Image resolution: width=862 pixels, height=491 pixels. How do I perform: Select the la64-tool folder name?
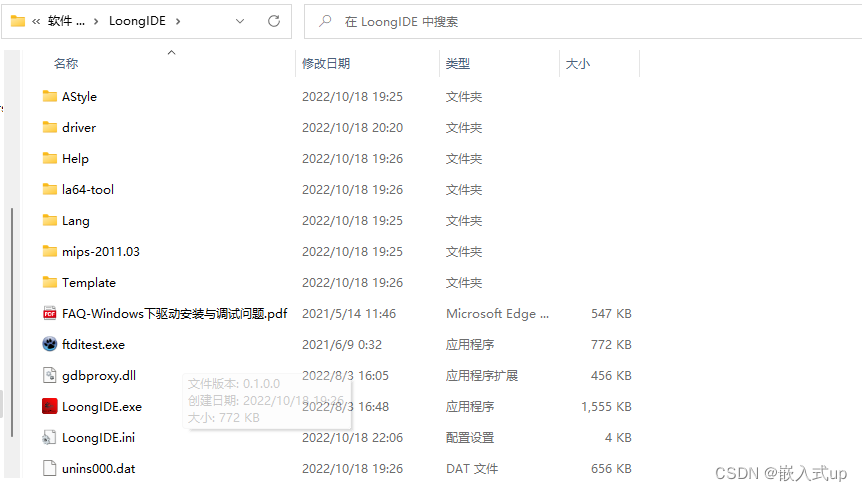click(x=88, y=190)
